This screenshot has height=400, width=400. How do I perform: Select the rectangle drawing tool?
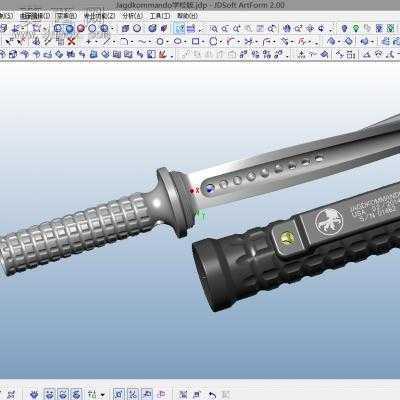(x=196, y=42)
